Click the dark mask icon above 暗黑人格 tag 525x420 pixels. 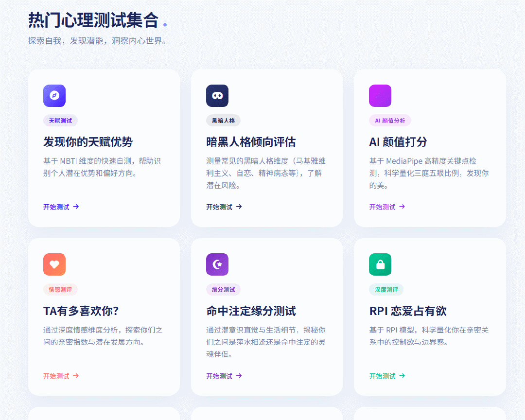point(217,96)
